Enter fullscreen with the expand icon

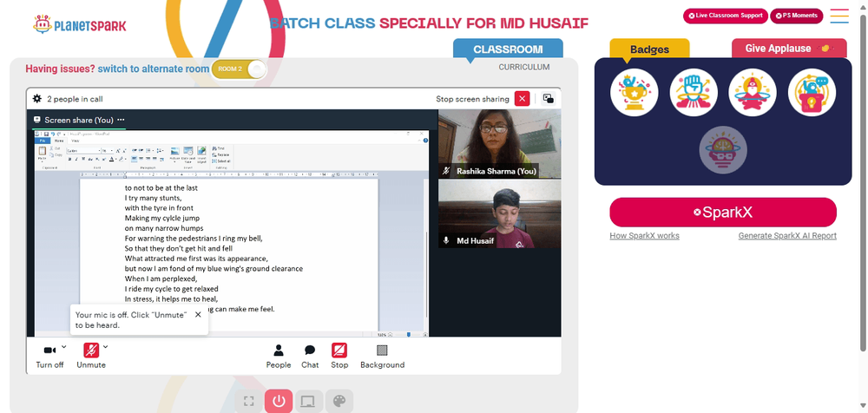point(248,402)
